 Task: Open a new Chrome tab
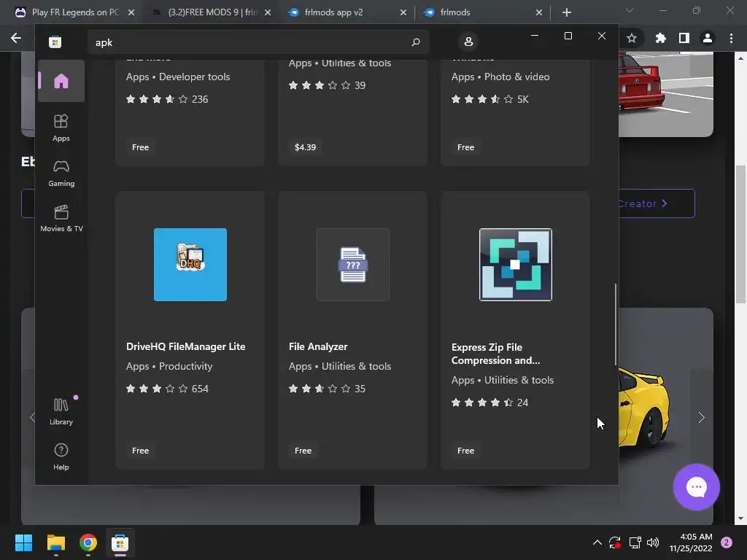point(566,12)
